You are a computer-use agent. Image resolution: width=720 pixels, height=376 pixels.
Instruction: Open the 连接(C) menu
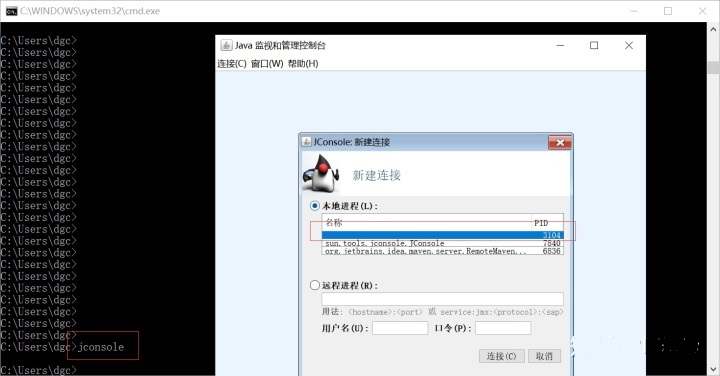point(231,63)
